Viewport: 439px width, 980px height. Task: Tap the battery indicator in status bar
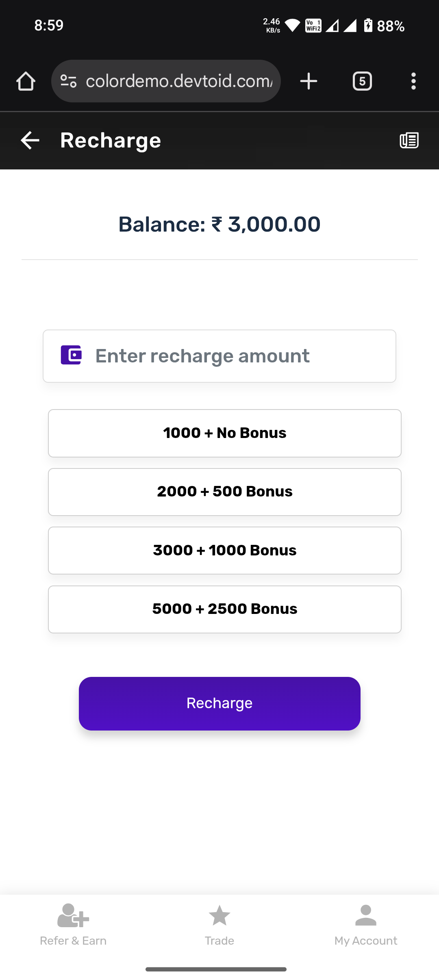(x=368, y=26)
